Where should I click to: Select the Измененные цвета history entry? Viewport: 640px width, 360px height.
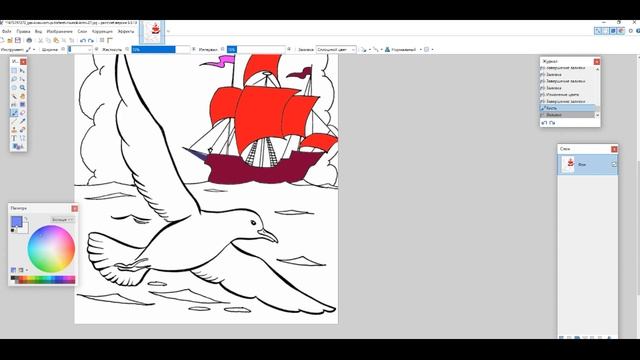pos(567,95)
